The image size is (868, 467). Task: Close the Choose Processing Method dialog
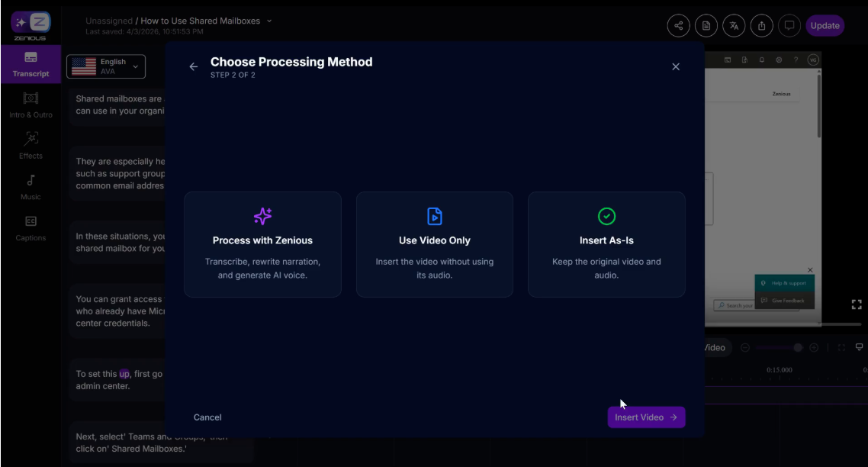pos(676,67)
